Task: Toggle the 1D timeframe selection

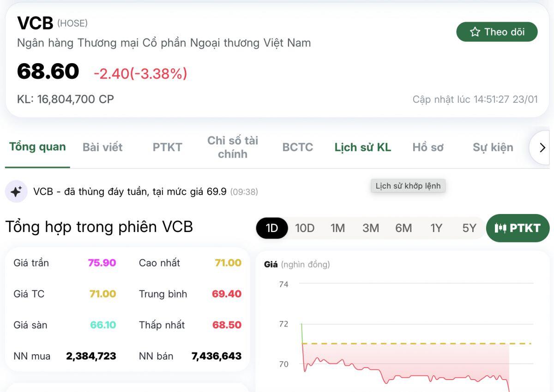Action: click(271, 228)
